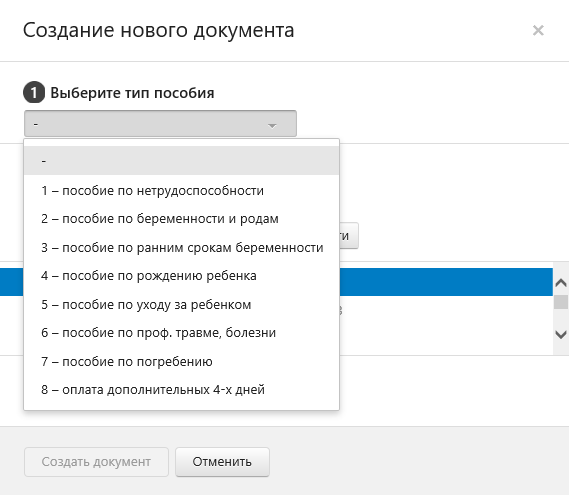569x495 pixels.
Task: Open the benefit type dropdown arrow
Action: coord(272,126)
